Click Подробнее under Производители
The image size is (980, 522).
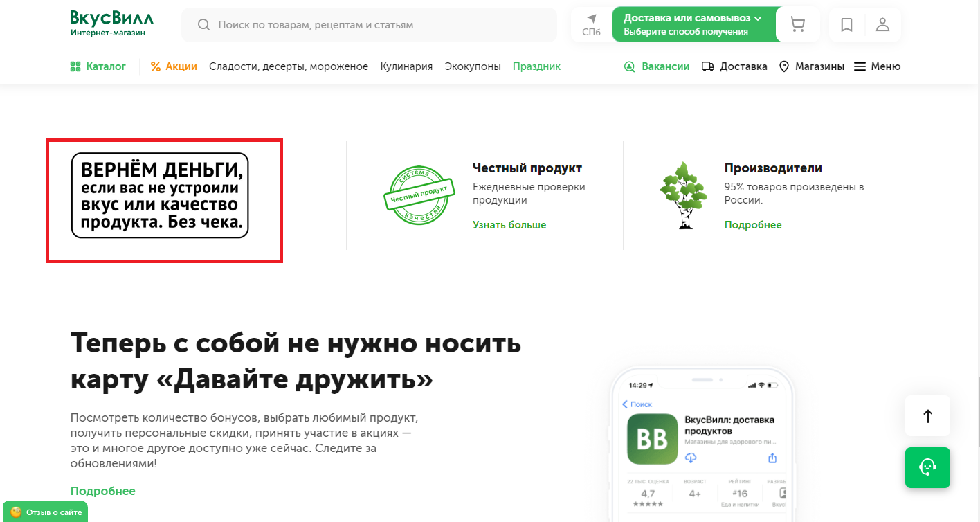coord(753,225)
